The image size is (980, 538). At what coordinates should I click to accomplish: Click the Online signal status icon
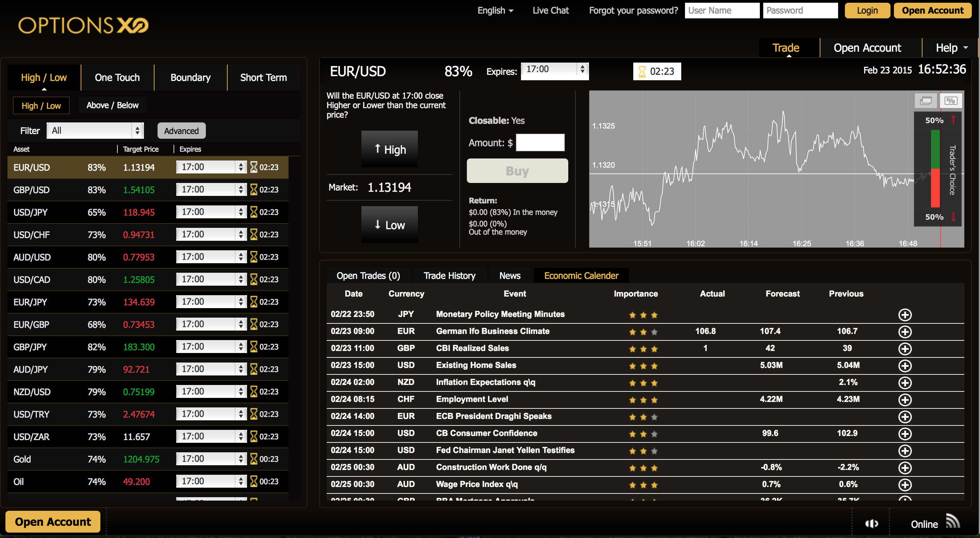953,522
